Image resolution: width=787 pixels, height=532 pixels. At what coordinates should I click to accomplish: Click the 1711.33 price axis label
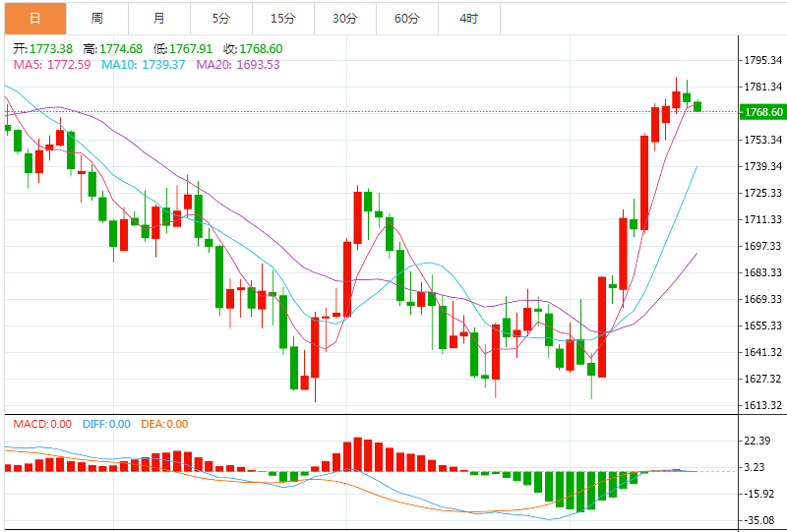pos(763,219)
